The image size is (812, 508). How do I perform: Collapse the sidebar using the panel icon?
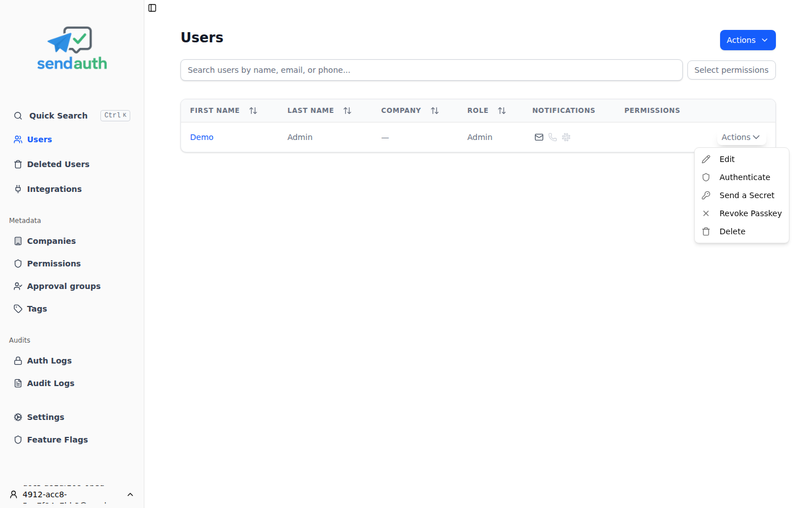point(152,8)
